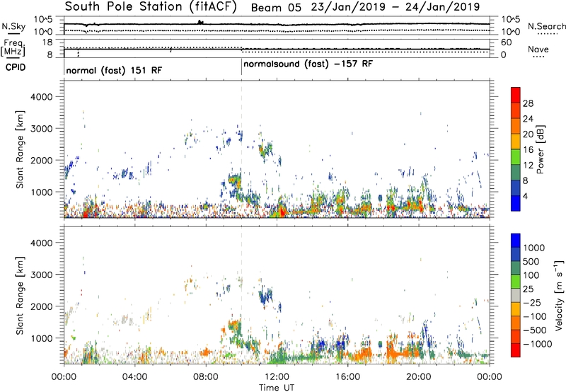This screenshot has height=392, width=566.
Task: Click the 'N.Search' legend label
Action: point(546,26)
